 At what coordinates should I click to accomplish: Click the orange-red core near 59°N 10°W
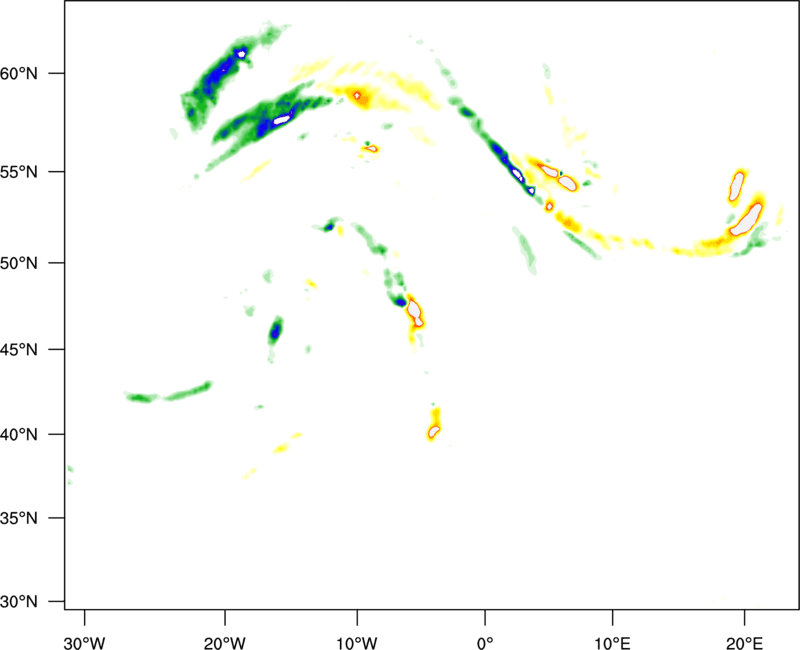pos(357,96)
